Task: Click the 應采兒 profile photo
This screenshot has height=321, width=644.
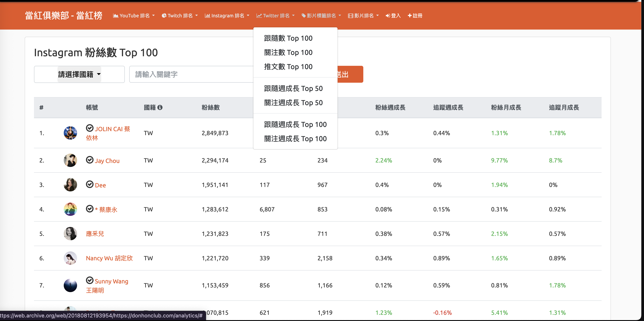Action: [x=70, y=234]
